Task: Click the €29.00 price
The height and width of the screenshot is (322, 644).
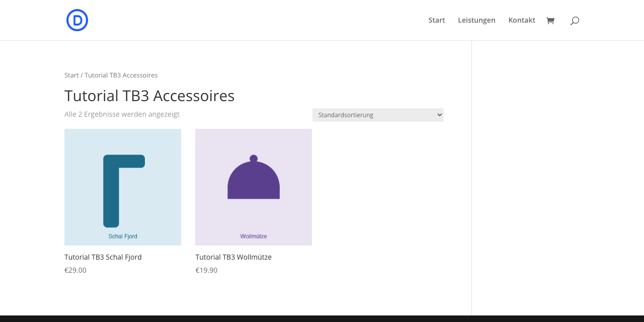Action: tap(75, 270)
